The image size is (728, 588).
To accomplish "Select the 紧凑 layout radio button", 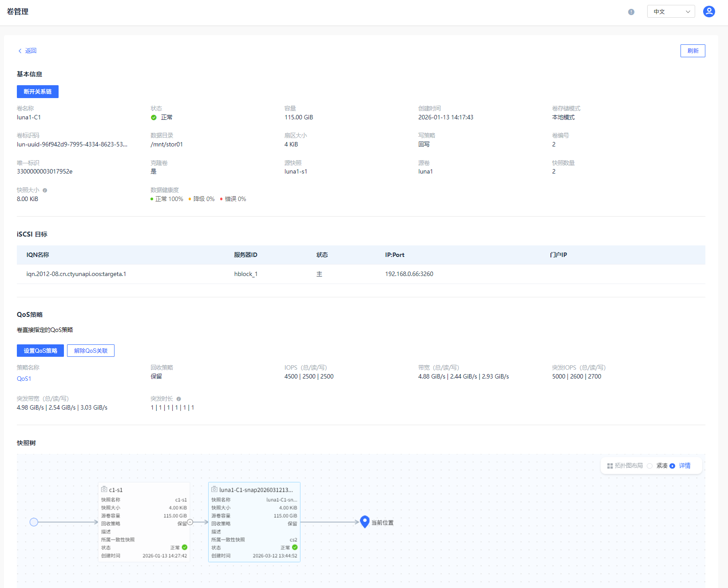I will (x=650, y=466).
